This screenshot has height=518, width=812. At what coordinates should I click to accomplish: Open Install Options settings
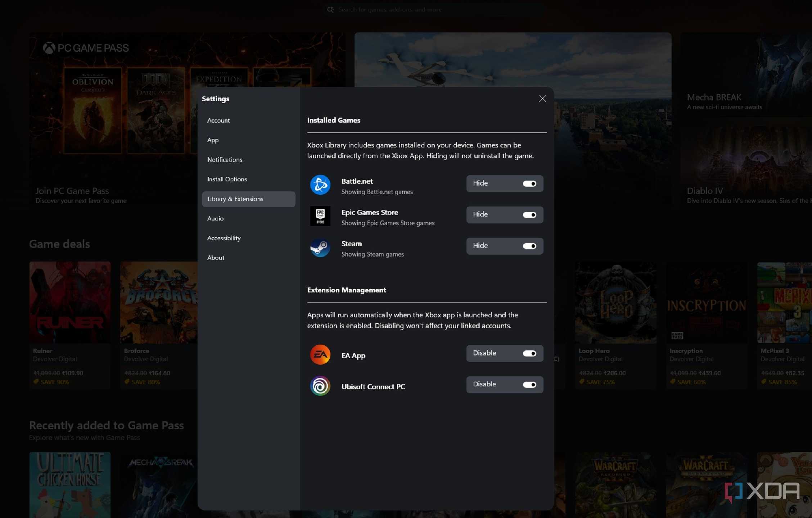coord(248,180)
